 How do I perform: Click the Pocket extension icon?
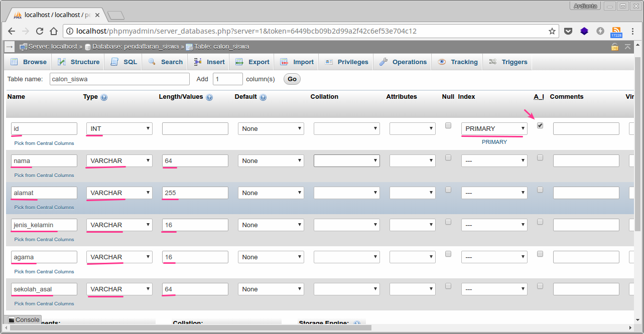click(568, 31)
